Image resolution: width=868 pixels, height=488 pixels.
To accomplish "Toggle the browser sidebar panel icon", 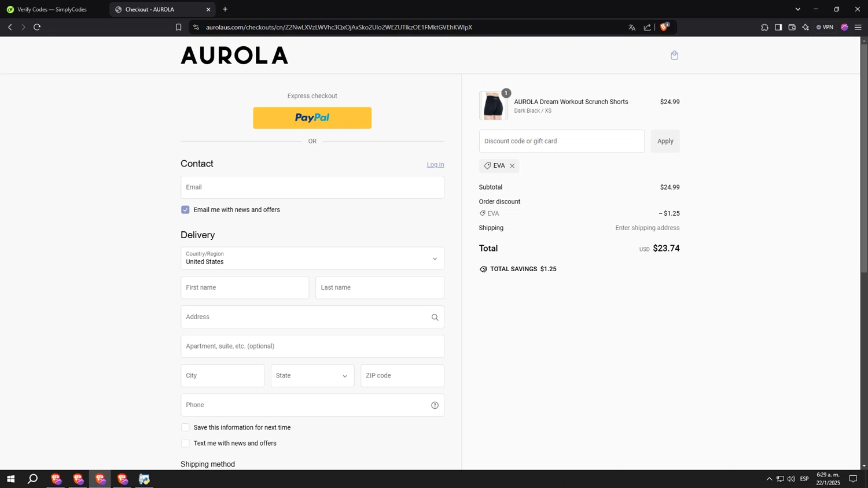I will tap(778, 27).
